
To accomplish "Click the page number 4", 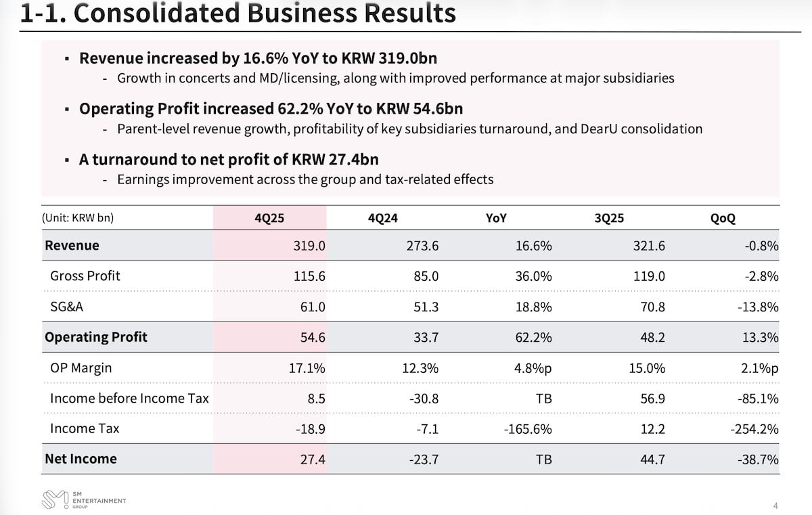I will point(775,506).
